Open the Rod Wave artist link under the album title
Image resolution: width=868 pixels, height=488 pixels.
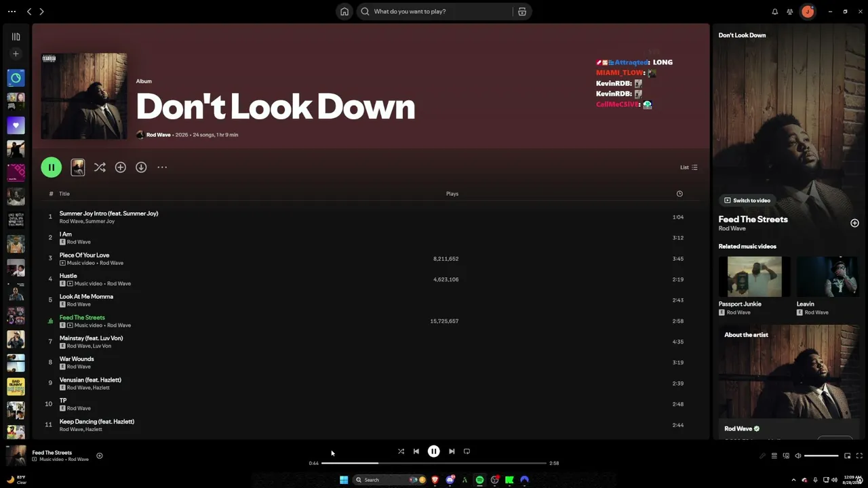coord(158,135)
